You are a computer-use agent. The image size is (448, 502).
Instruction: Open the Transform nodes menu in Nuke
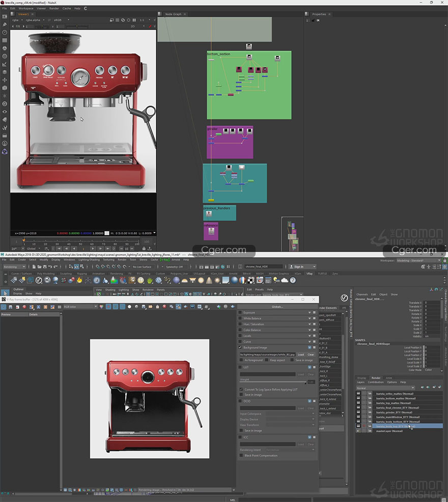tap(5, 80)
